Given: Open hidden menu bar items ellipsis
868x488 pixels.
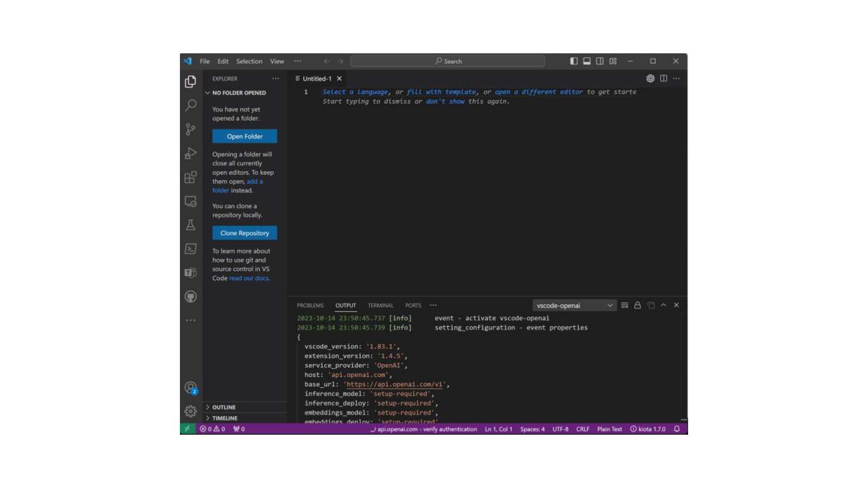Looking at the screenshot, I should 297,61.
